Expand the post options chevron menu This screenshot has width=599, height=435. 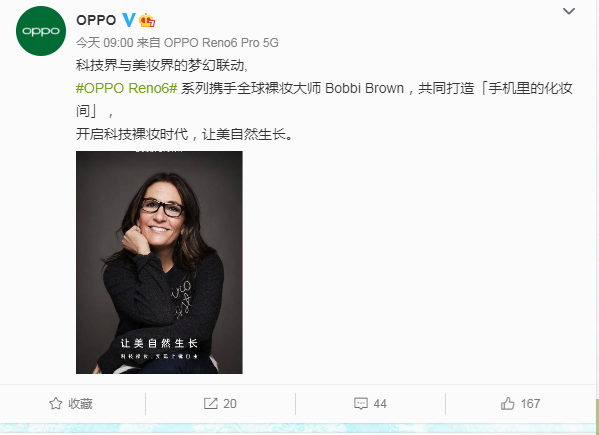(x=569, y=11)
